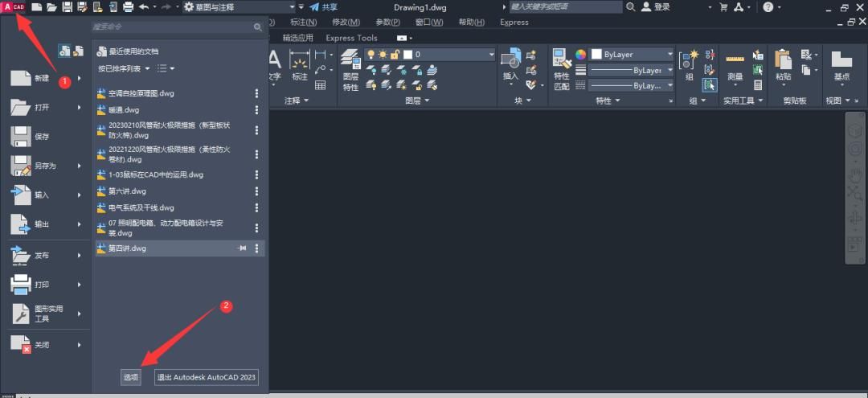Expand the 实用工具 panel title
The width and height of the screenshot is (868, 398).
coord(743,101)
